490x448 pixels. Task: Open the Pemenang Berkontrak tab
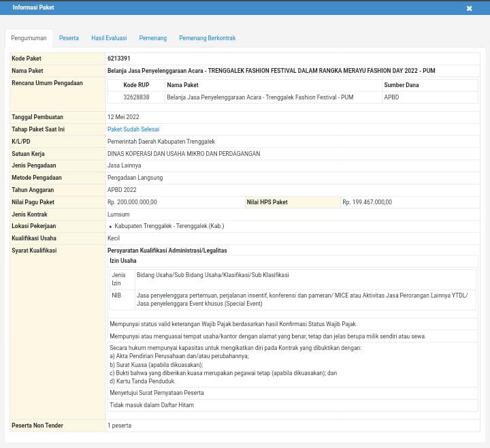(x=207, y=38)
